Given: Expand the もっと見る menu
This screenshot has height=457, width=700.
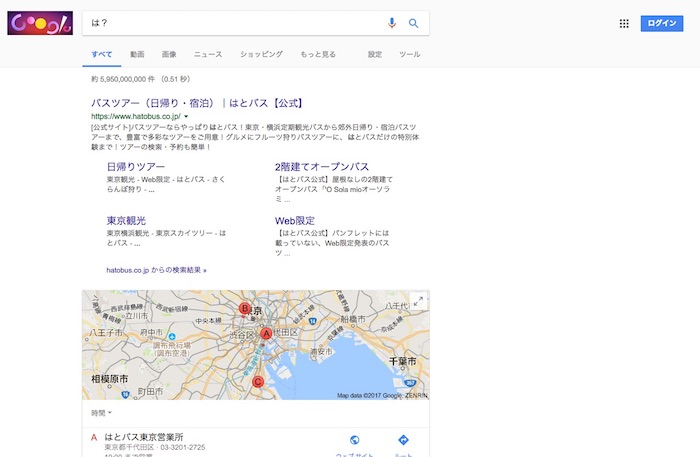Looking at the screenshot, I should [317, 54].
